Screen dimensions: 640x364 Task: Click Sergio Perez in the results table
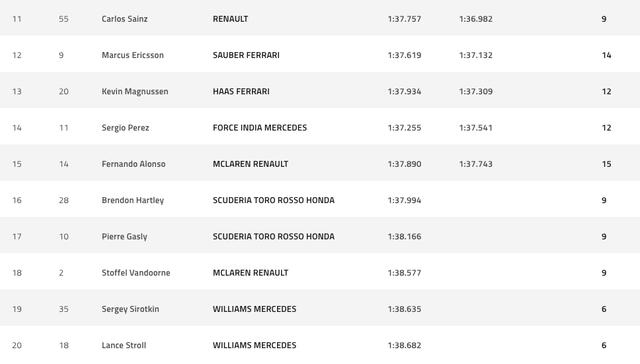(x=125, y=128)
